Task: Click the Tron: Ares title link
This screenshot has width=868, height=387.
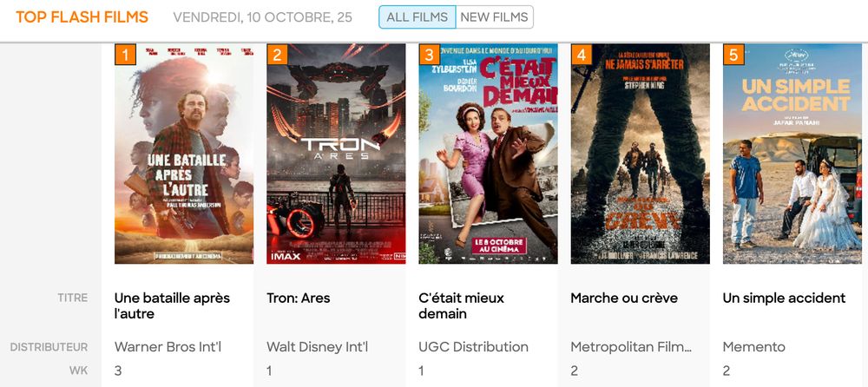Action: pos(299,298)
